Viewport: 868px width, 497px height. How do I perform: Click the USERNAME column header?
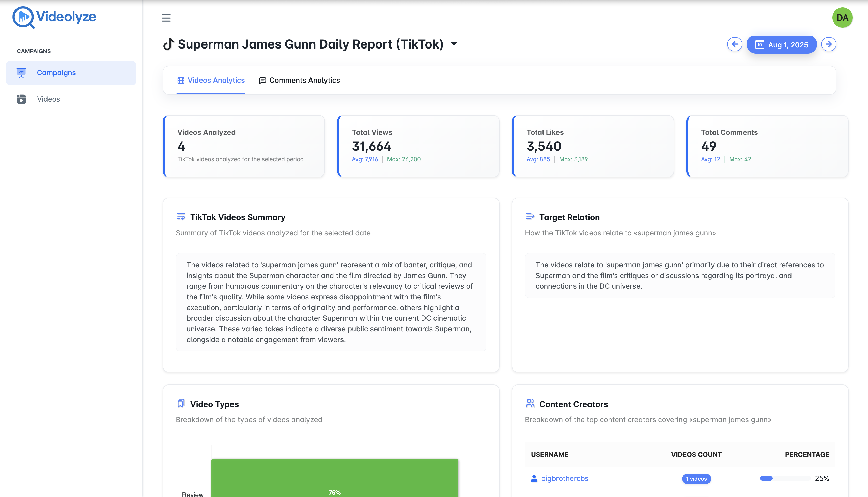(x=549, y=455)
